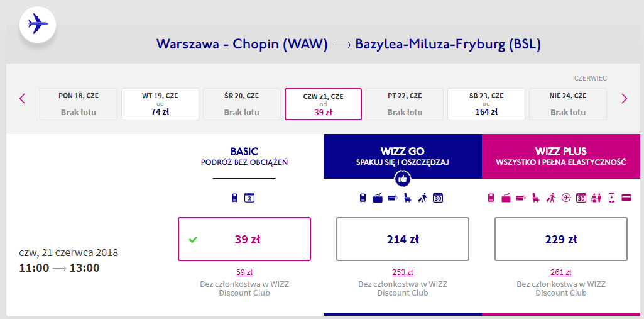Viewport: 644px width, 319px height.
Task: Show earlier dates with the left arrow
Action: click(23, 98)
